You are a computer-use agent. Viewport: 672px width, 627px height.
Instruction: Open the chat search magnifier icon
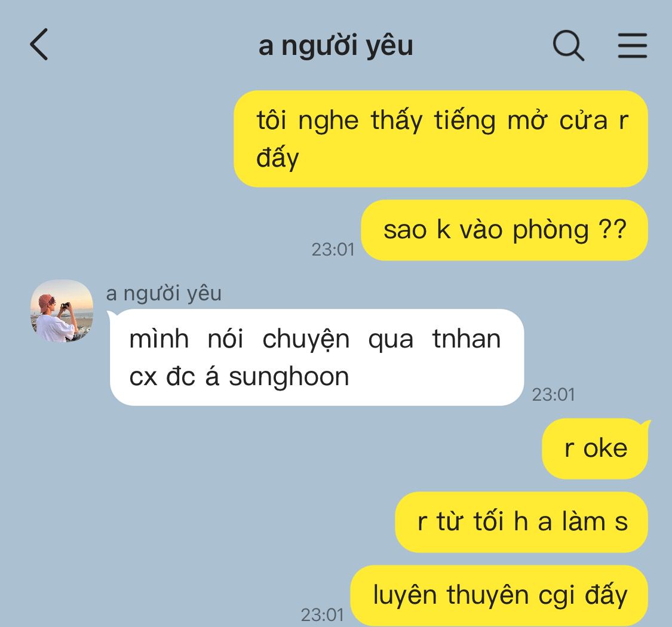[x=568, y=45]
